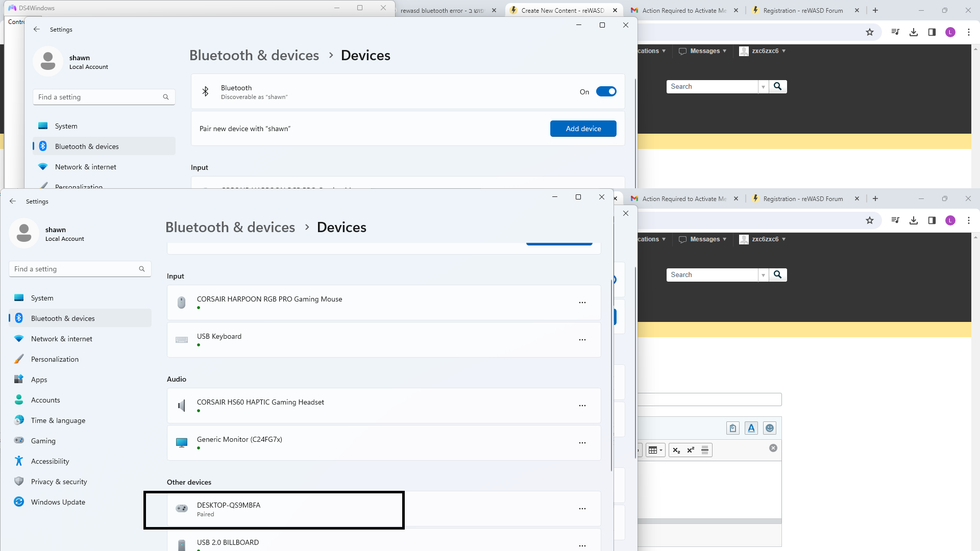The height and width of the screenshot is (551, 980).
Task: Expand zxc6zxc6 user dropdown in lower Chrome window
Action: [763, 239]
